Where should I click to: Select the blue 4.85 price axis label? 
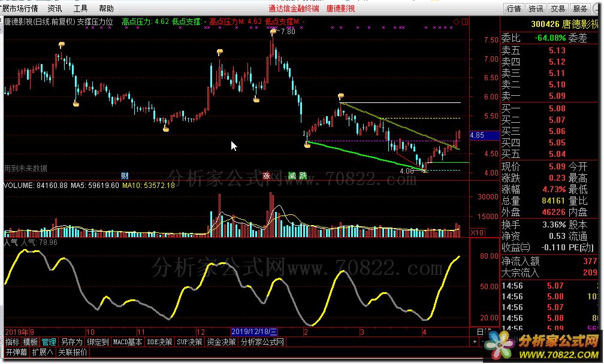(x=484, y=135)
